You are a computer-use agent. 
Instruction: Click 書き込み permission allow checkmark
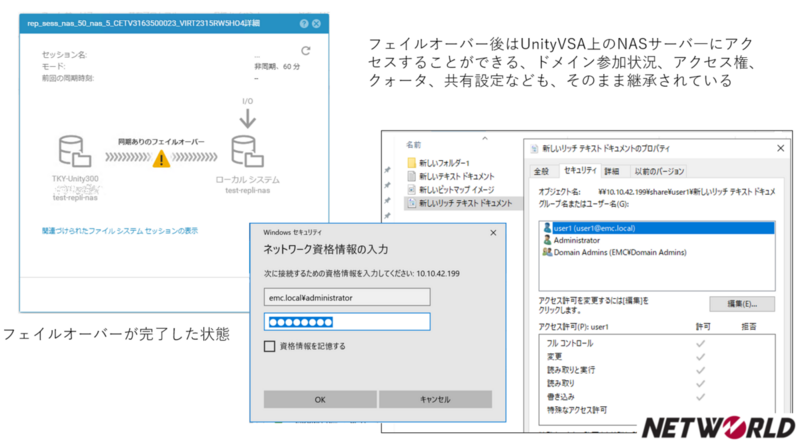pos(701,397)
